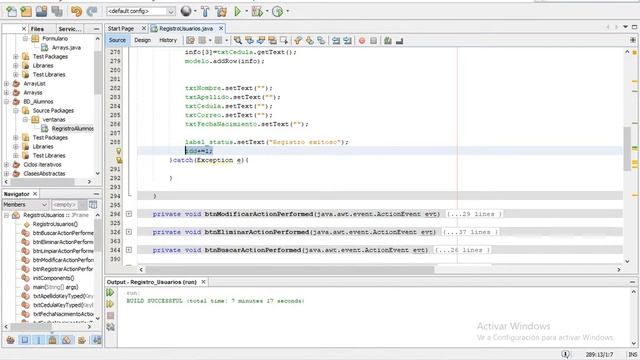Click the notifications icon in status bar
The image size is (640, 360).
[x=565, y=354]
